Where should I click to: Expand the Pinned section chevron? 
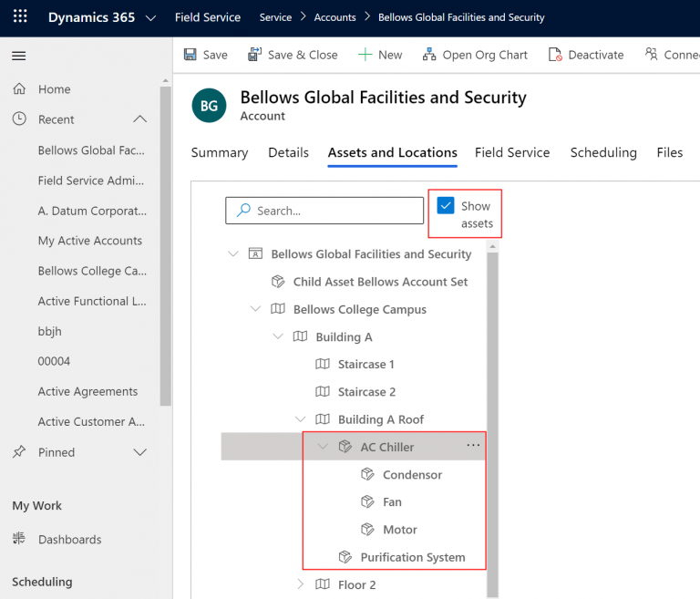pyautogui.click(x=139, y=452)
